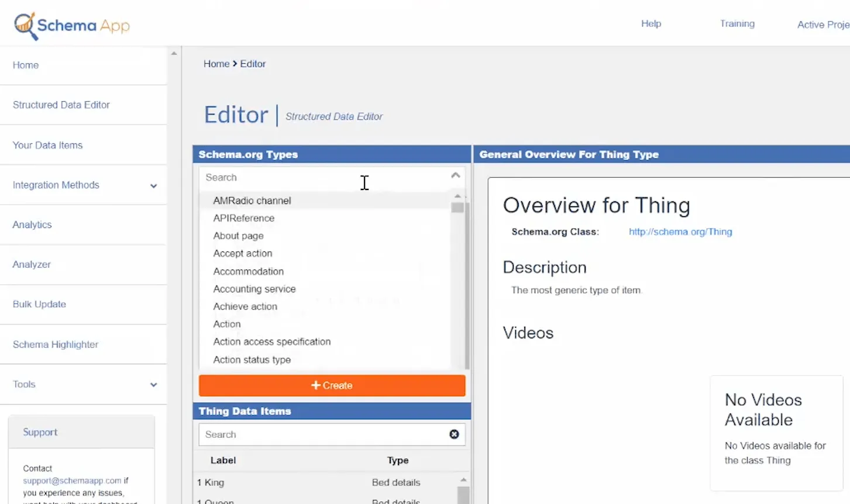Choose Action access specification type

(272, 341)
